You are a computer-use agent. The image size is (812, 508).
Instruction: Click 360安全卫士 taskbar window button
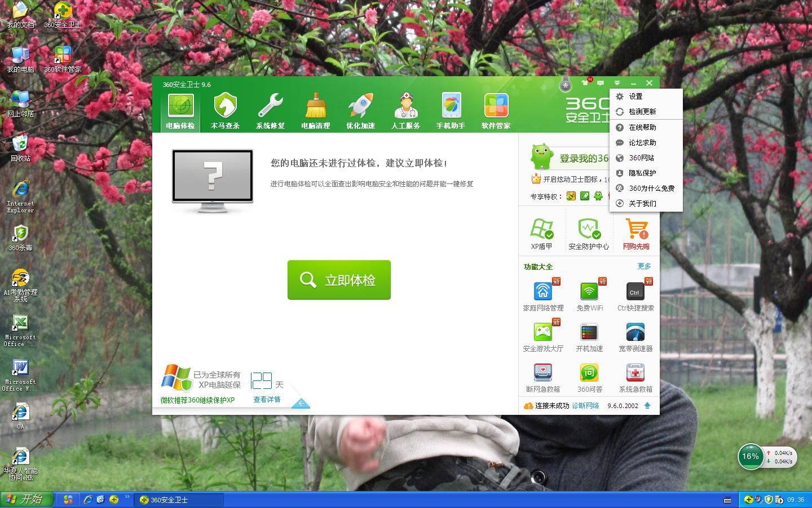pos(179,500)
